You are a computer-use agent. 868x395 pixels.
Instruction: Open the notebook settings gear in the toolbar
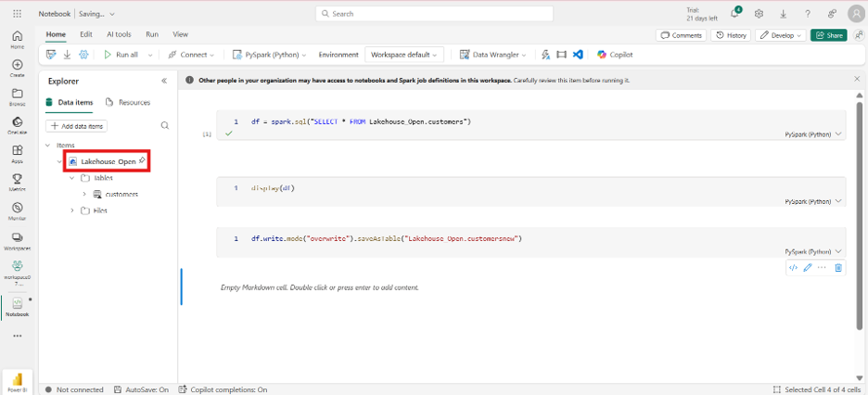[83, 55]
